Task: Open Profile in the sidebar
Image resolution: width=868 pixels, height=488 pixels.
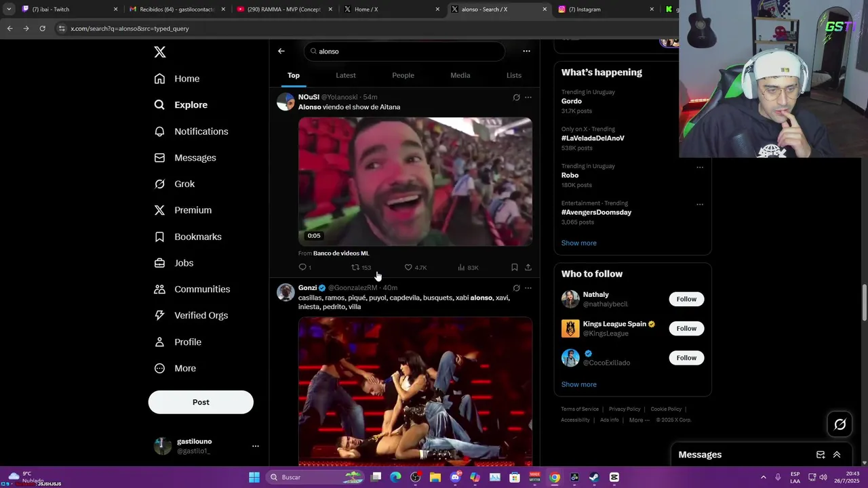Action: (x=178, y=342)
